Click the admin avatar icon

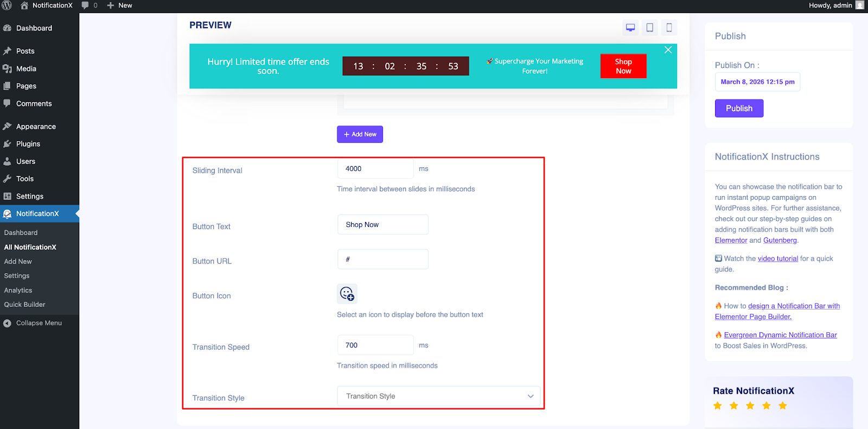(x=860, y=5)
